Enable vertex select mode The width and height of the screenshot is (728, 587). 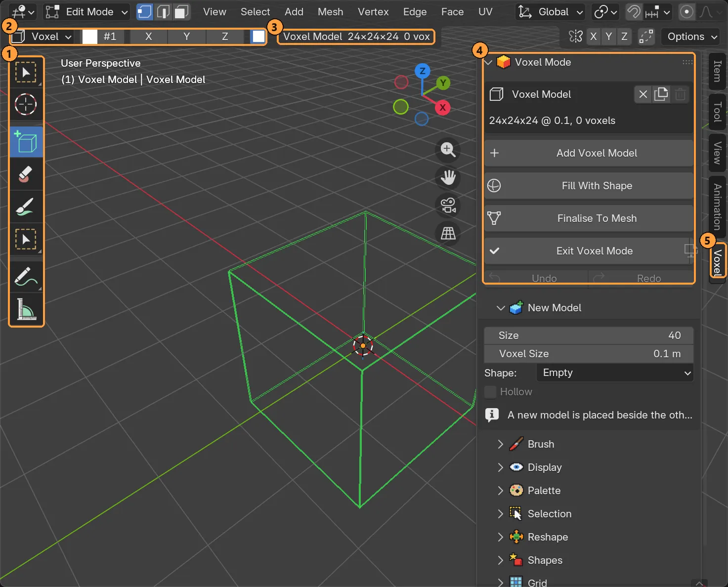coord(144,12)
